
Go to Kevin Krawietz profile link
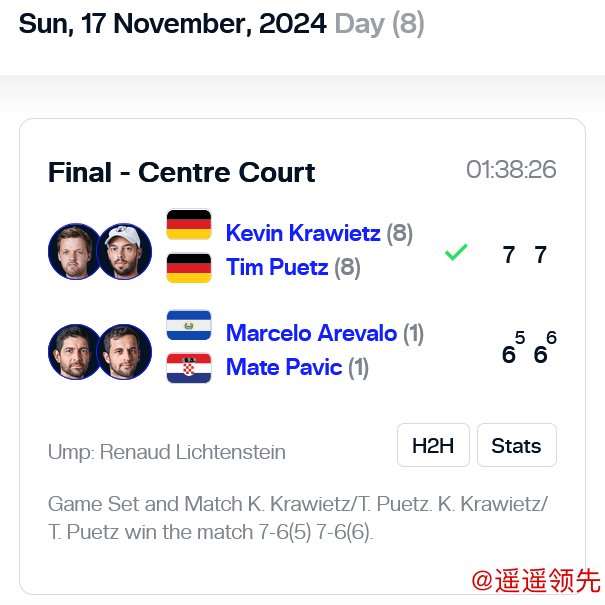(303, 233)
